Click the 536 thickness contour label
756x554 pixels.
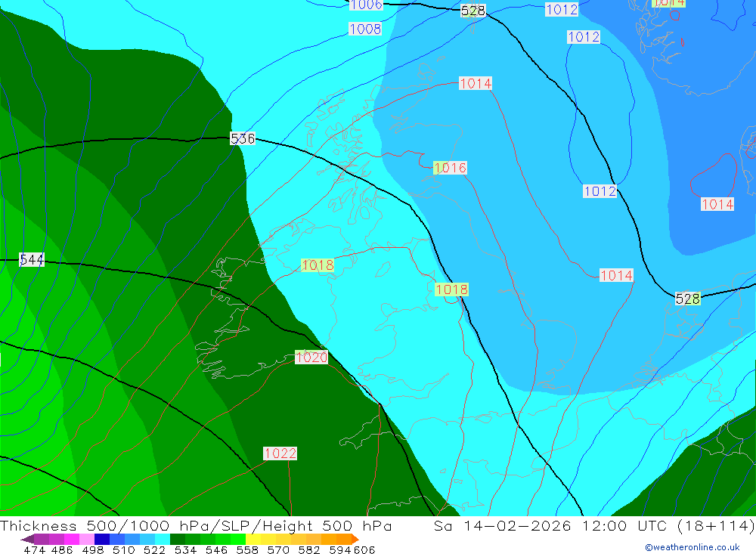point(243,139)
